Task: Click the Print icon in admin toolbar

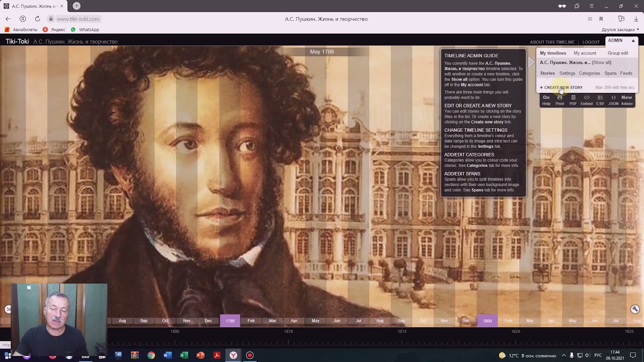Action: 559,100
